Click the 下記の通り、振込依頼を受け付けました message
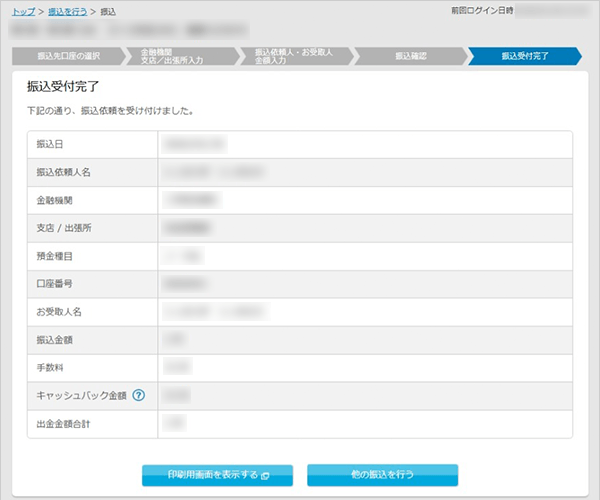The height and width of the screenshot is (500, 600). 110,111
